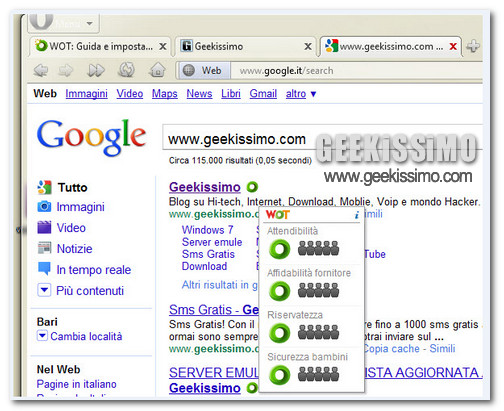Click WOT icon beside the bottom Geekissimo link
This screenshot has width=504, height=411.
click(252, 388)
